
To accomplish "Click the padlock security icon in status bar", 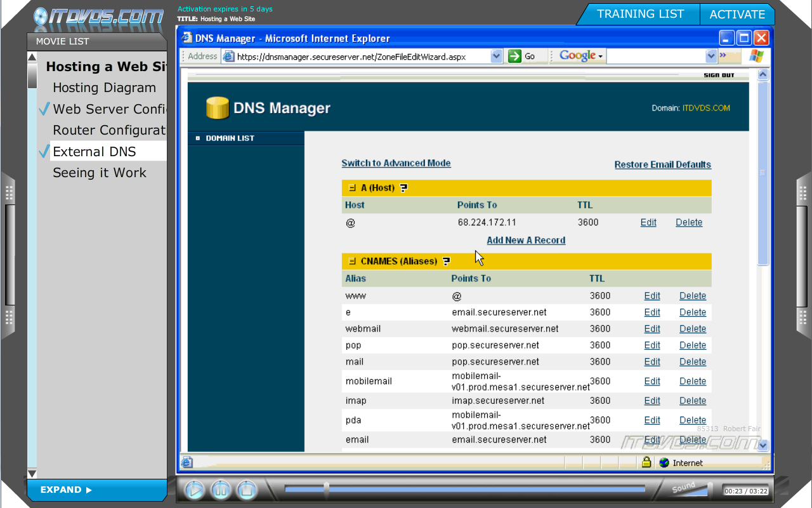I will click(646, 462).
